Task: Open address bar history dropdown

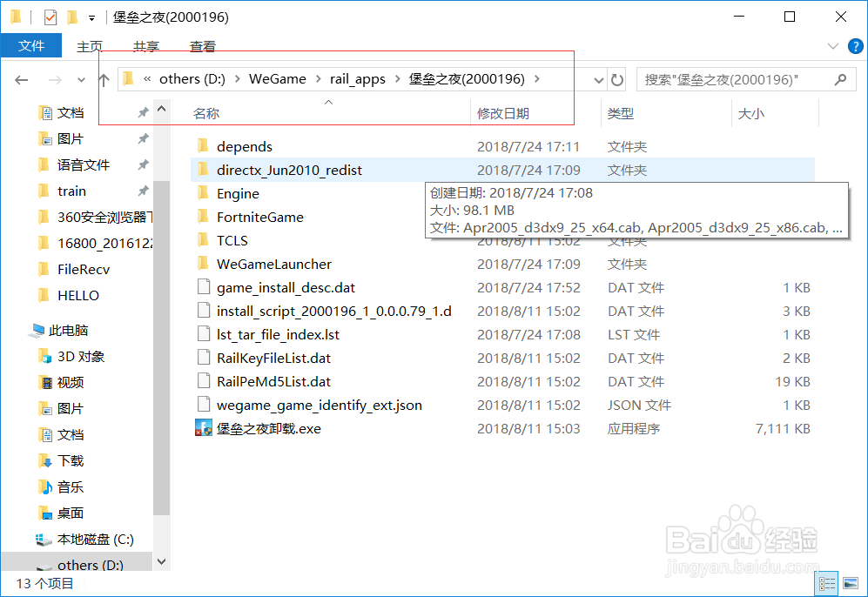Action: click(x=598, y=80)
